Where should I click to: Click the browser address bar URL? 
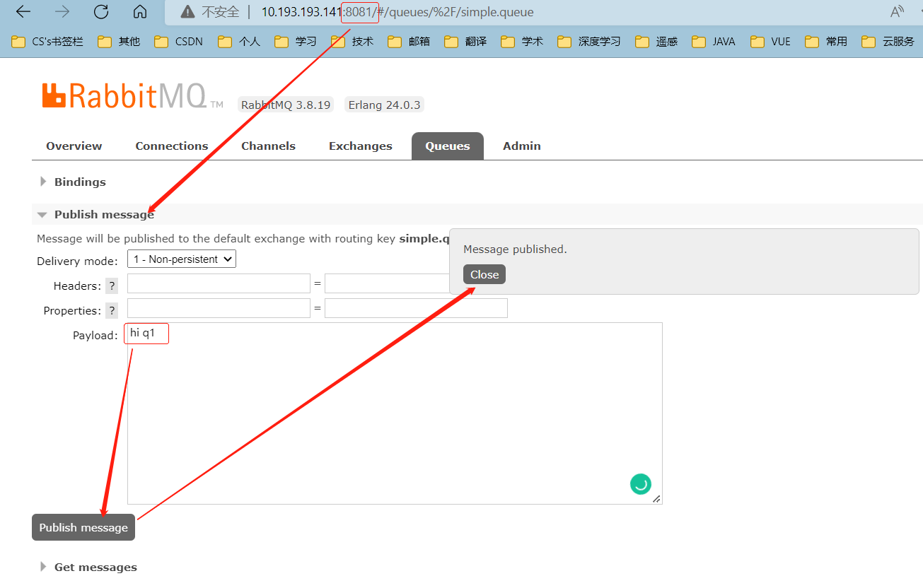[397, 12]
